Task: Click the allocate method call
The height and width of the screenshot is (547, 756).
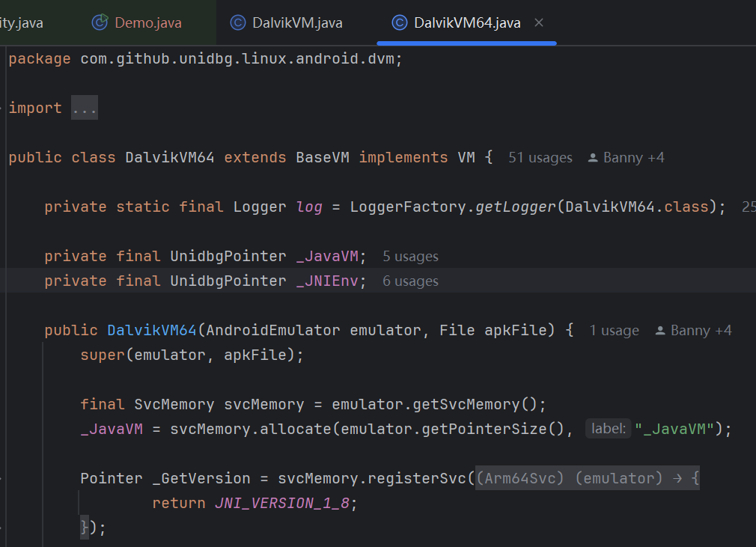Action: (296, 429)
